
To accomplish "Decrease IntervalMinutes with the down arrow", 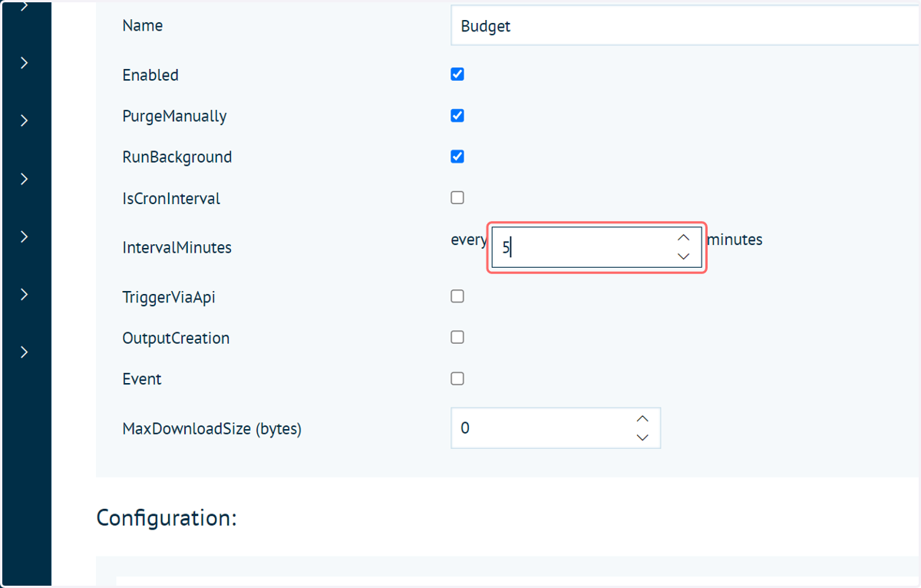I will (x=684, y=256).
